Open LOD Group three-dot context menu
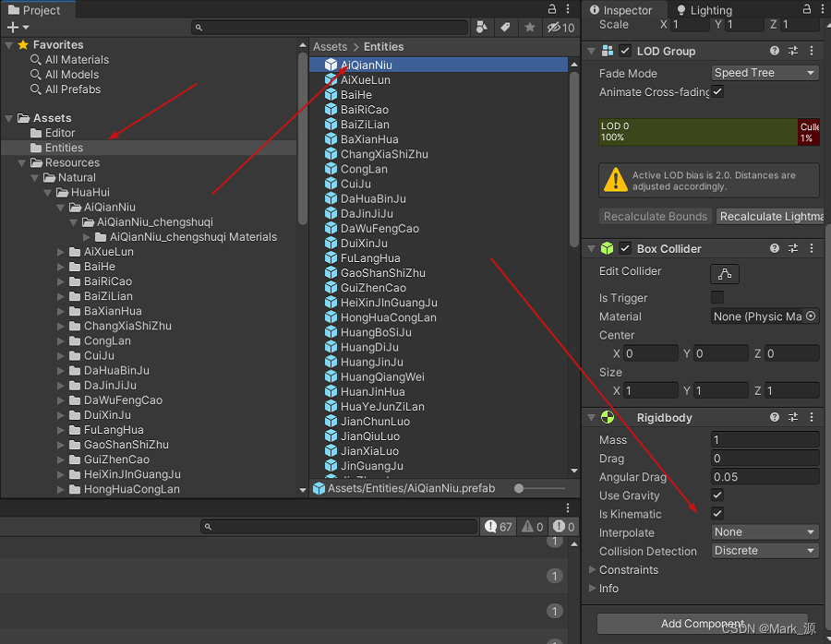The image size is (831, 644). tap(812, 51)
